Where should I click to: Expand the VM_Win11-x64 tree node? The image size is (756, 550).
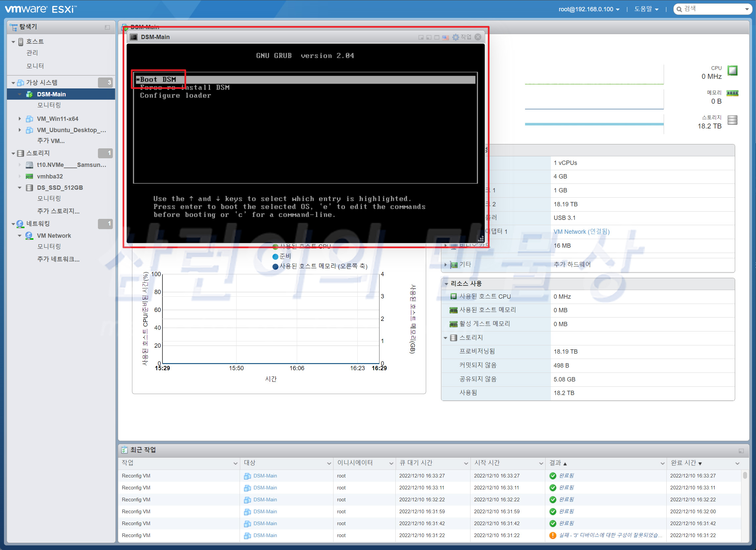[20, 119]
